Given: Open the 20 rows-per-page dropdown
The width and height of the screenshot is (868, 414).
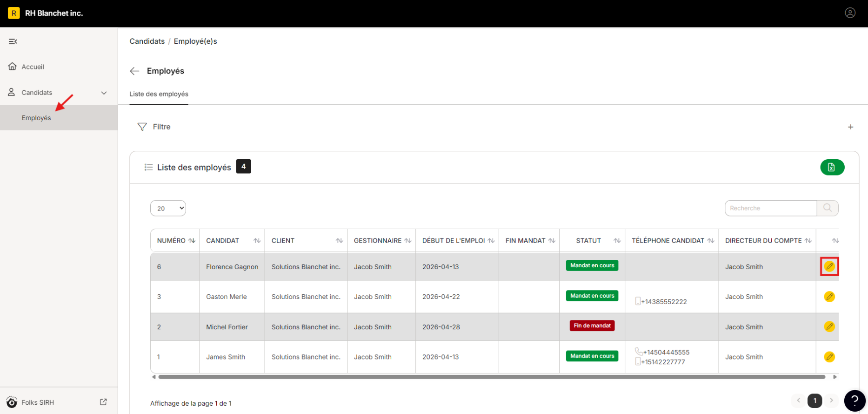Looking at the screenshot, I should click(x=168, y=208).
